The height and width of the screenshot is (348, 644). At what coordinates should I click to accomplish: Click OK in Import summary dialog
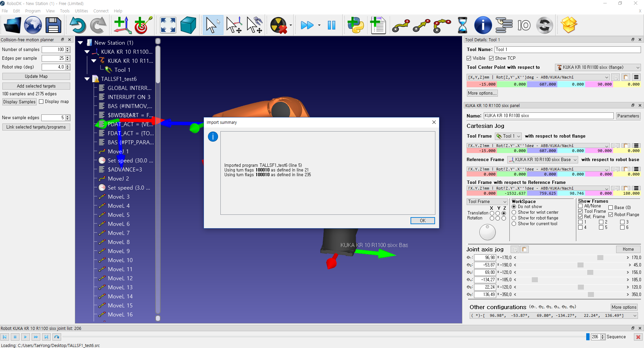[x=422, y=220]
